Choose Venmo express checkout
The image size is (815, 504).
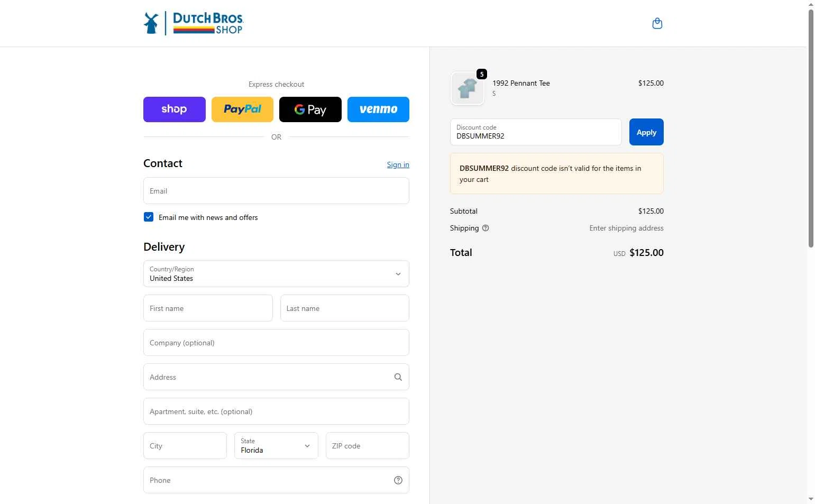click(378, 109)
